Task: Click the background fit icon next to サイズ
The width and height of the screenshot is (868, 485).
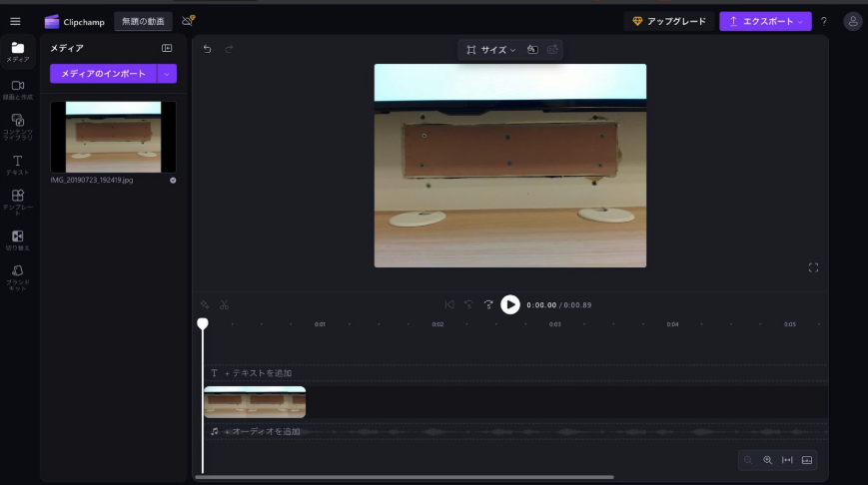Action: coord(532,50)
